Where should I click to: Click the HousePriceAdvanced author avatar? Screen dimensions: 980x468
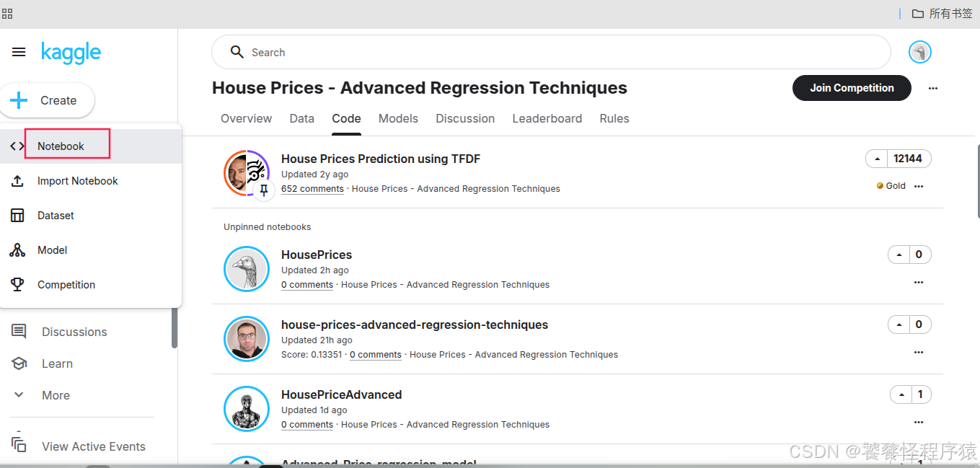pos(246,409)
